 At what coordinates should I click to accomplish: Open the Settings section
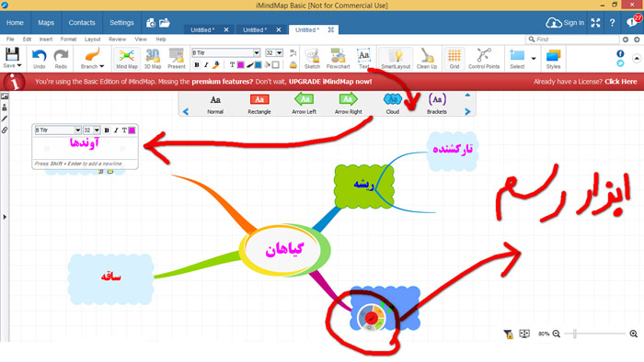pos(121,23)
